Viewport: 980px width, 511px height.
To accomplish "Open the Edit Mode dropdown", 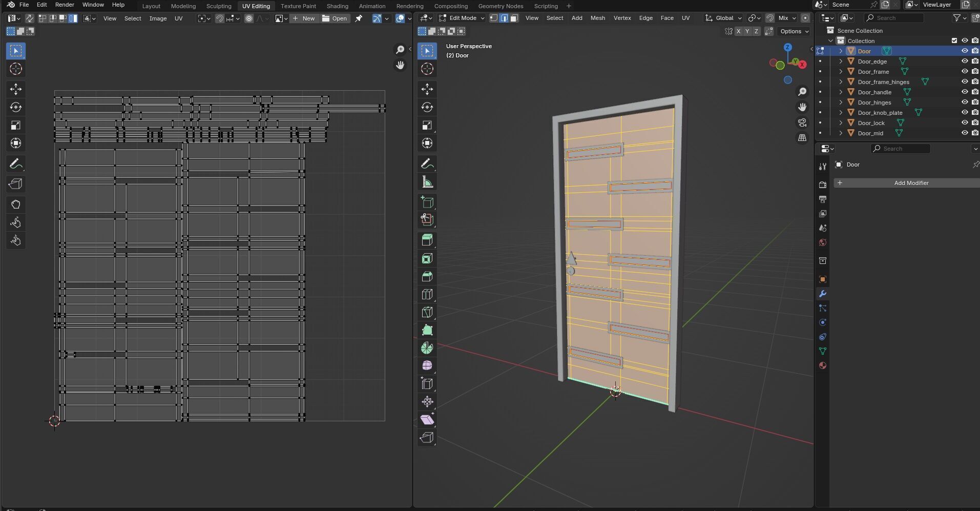I will pos(462,18).
